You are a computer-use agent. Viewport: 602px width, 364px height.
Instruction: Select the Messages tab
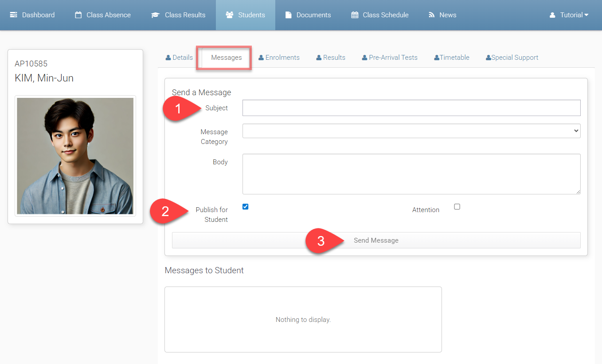(226, 58)
